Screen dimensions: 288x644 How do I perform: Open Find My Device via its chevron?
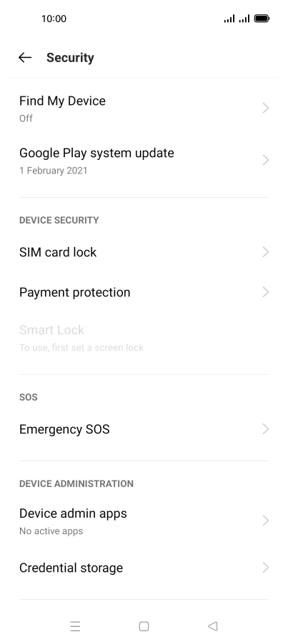(x=265, y=108)
